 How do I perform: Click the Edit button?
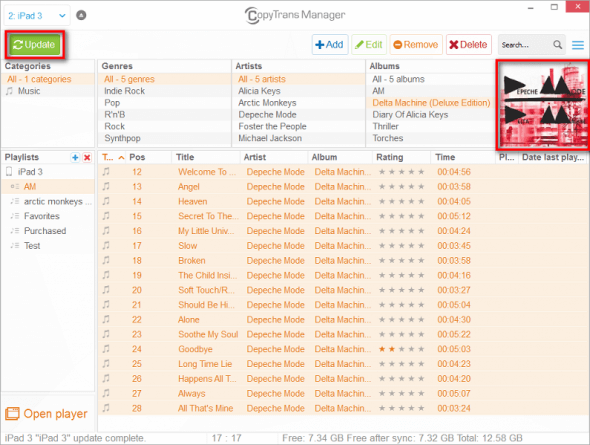click(x=369, y=45)
